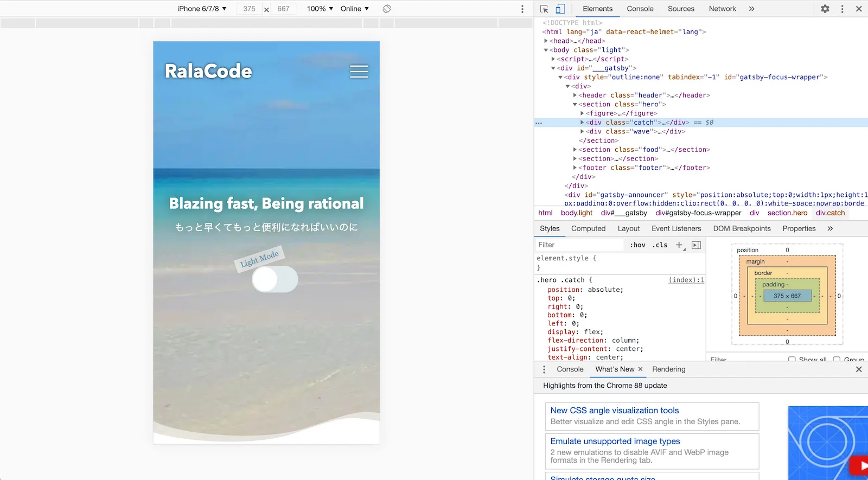Select section.hero in the breadcrumb
The image size is (868, 480).
pos(787,213)
